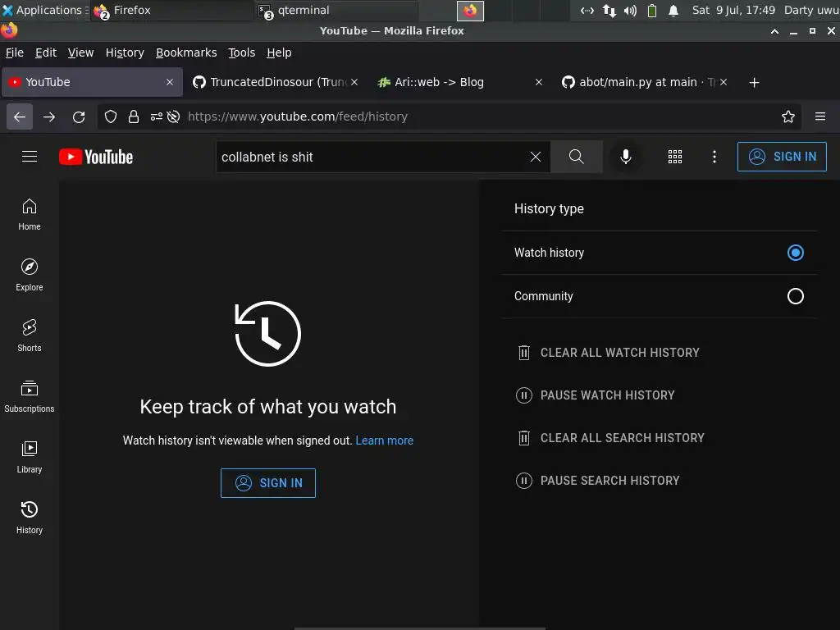
Task: Click the tracking protection shield icon
Action: pos(111,116)
